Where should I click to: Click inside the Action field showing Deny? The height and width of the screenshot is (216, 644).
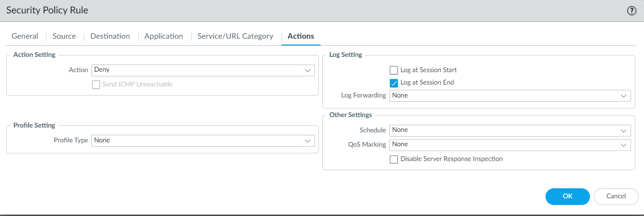(196, 70)
